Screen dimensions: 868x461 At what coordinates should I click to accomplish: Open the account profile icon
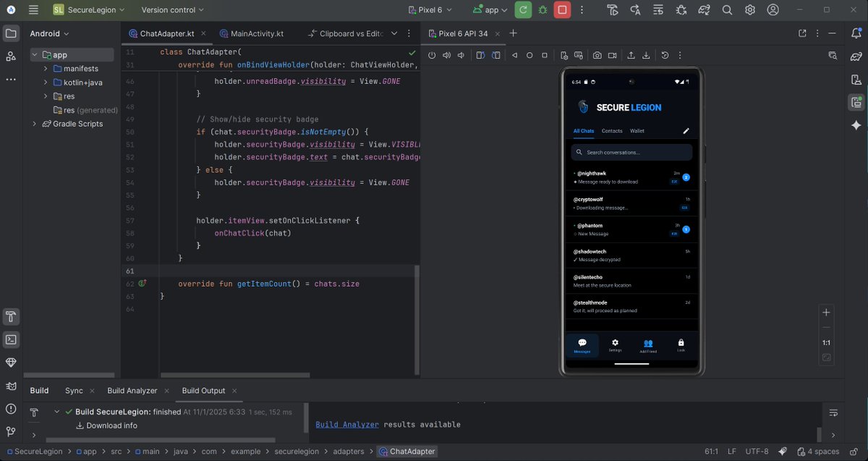(773, 10)
